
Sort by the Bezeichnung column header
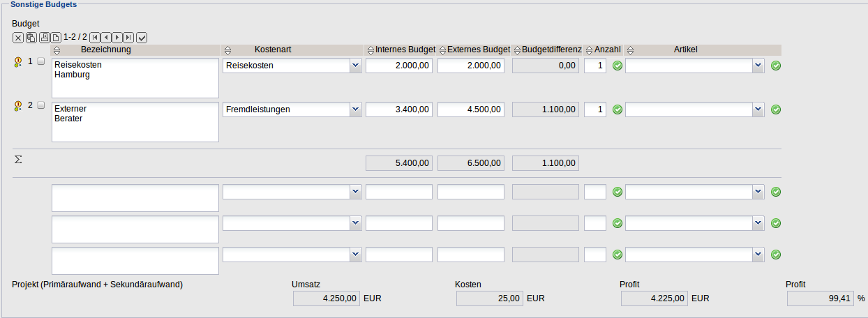pyautogui.click(x=57, y=50)
